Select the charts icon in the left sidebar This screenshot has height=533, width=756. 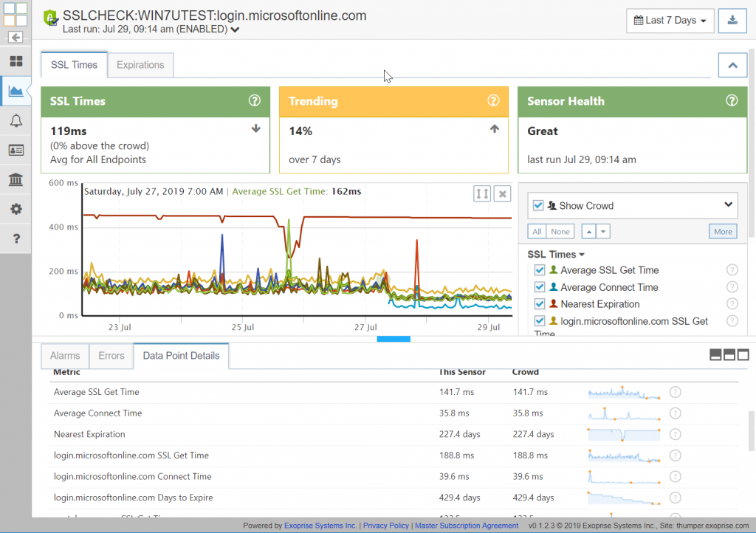click(16, 91)
